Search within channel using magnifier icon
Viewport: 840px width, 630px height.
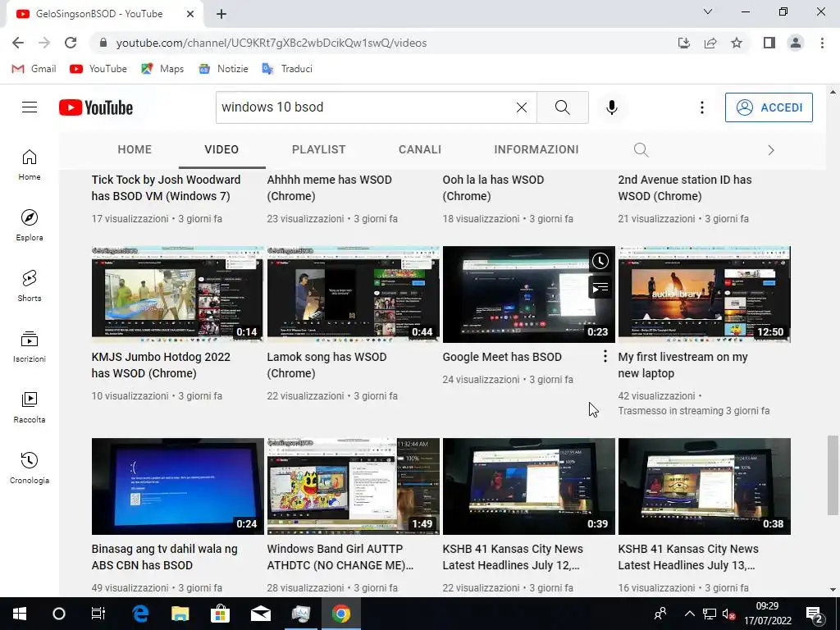[x=641, y=150]
